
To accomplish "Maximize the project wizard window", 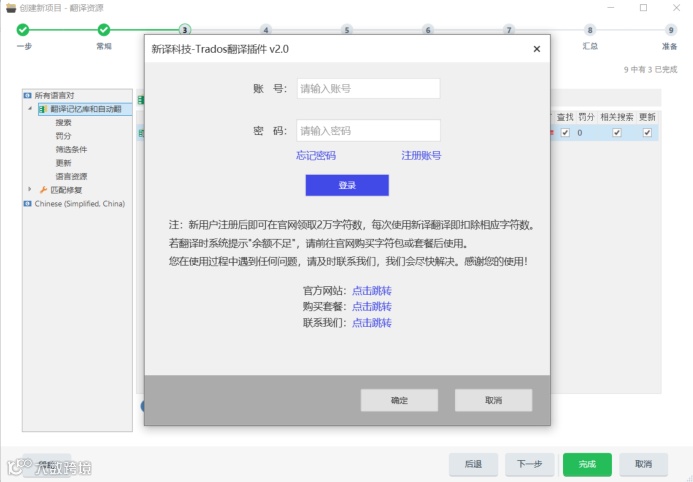I will point(644,8).
